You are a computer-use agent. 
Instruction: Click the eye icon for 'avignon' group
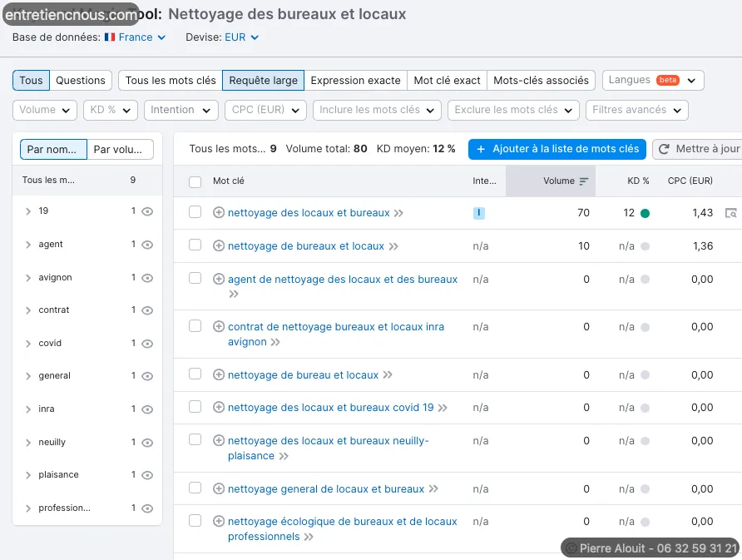pyautogui.click(x=147, y=278)
